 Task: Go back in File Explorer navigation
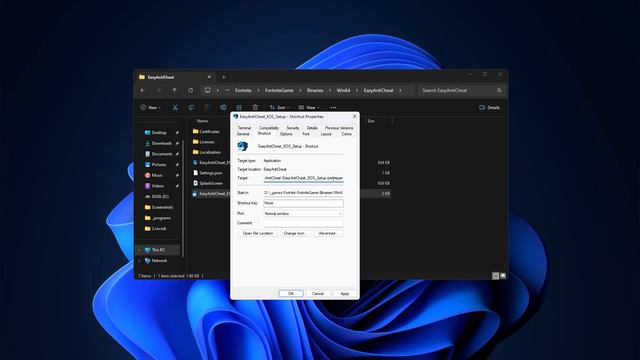[142, 91]
